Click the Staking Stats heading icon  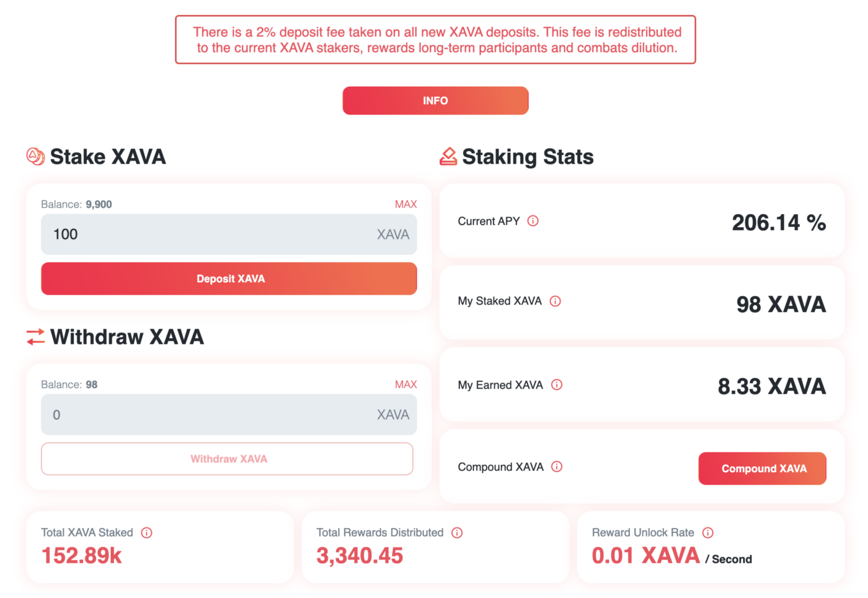[x=448, y=156]
